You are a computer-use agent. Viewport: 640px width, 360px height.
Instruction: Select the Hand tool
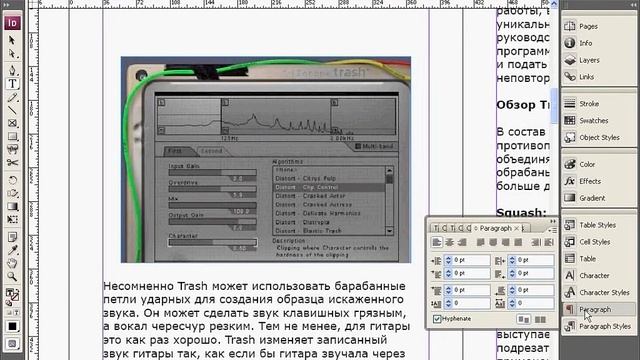(12, 263)
